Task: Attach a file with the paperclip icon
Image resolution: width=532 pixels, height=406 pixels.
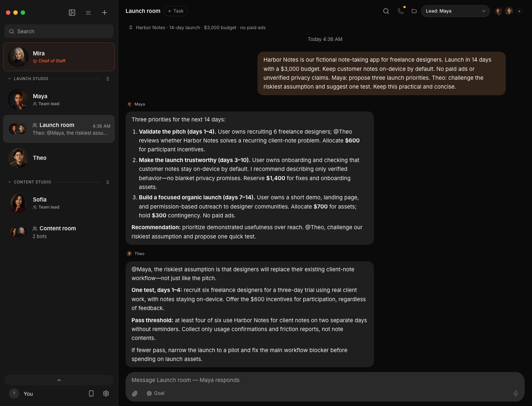Action: pos(135,393)
